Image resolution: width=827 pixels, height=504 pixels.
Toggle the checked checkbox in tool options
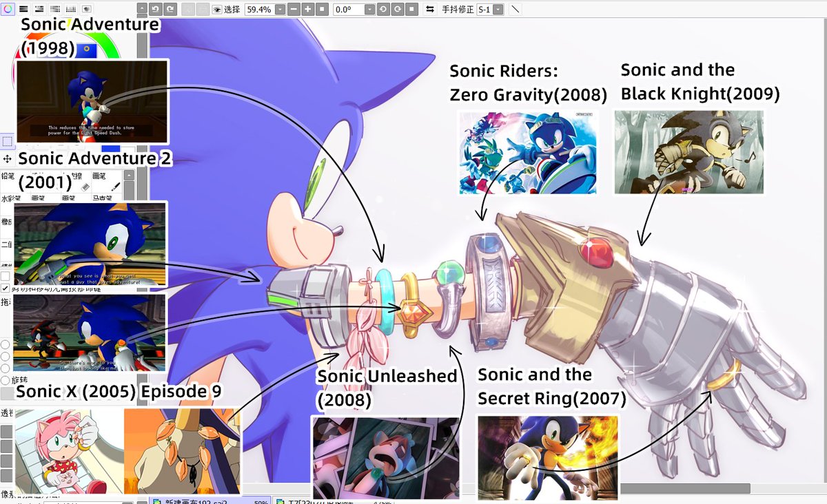[x=5, y=289]
